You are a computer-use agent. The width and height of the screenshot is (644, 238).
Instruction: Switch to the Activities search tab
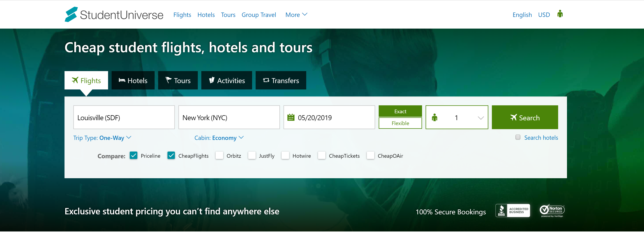[x=227, y=80]
